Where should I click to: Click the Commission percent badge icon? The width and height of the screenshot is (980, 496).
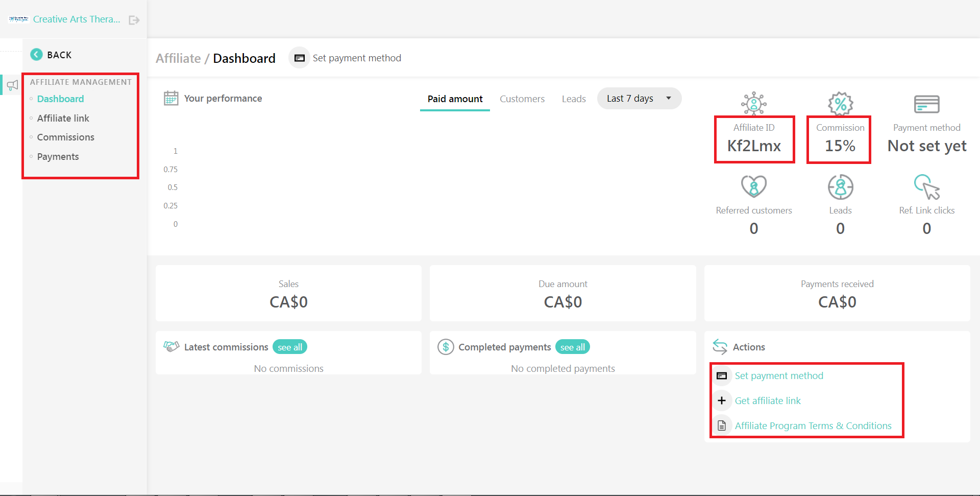(x=840, y=104)
